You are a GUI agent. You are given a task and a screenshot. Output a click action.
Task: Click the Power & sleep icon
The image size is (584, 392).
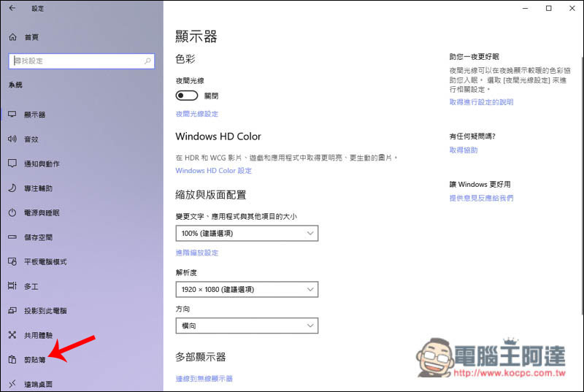pos(12,212)
